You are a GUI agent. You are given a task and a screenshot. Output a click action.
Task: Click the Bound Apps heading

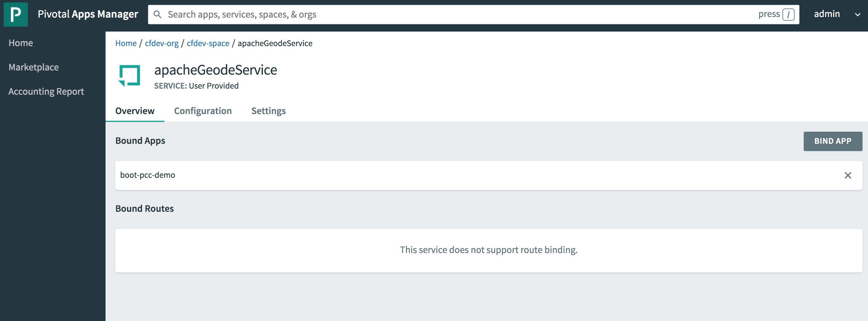140,141
